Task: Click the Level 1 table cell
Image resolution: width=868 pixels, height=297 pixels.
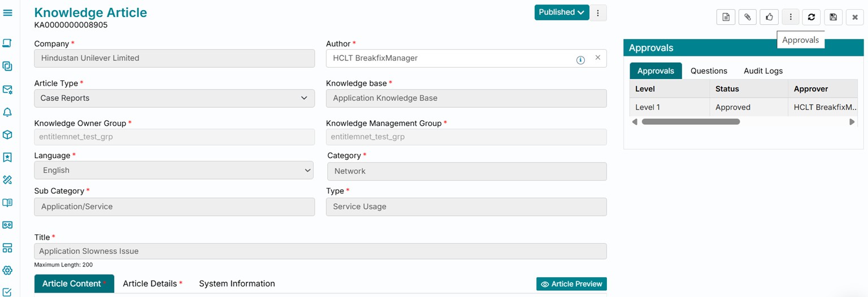Action: (x=670, y=107)
